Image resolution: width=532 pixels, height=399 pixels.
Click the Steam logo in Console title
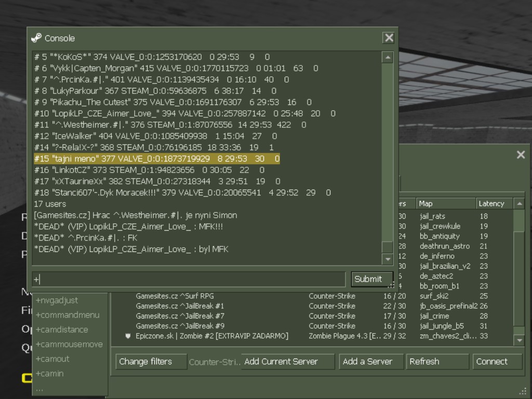tap(36, 38)
